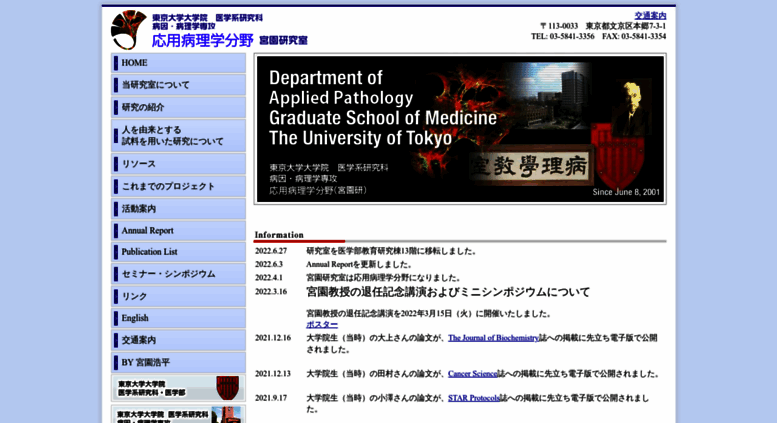Select これまでのプロジェクト in sidebar

click(178, 186)
